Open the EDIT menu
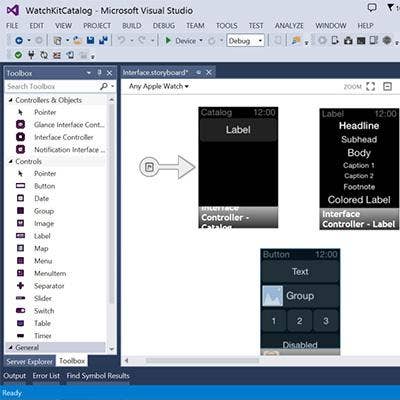 (37, 26)
